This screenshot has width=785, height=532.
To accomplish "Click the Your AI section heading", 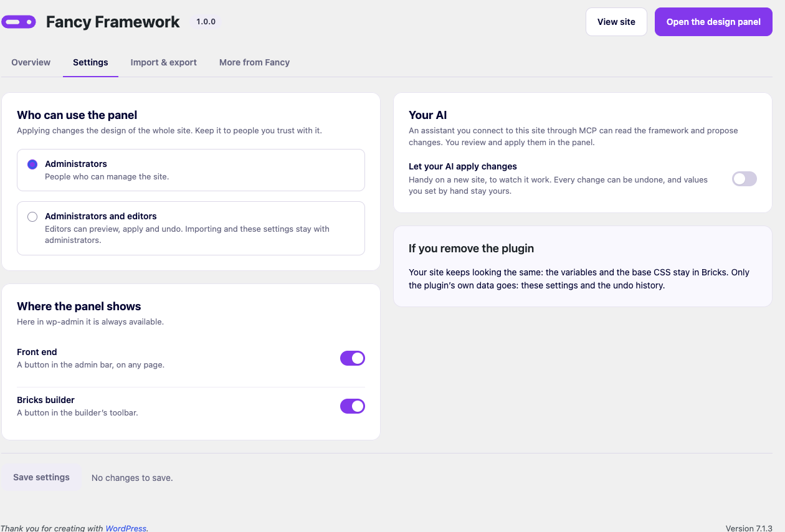I will [428, 115].
